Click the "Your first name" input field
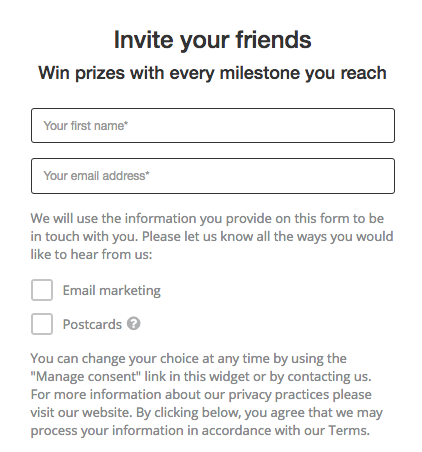 click(213, 125)
